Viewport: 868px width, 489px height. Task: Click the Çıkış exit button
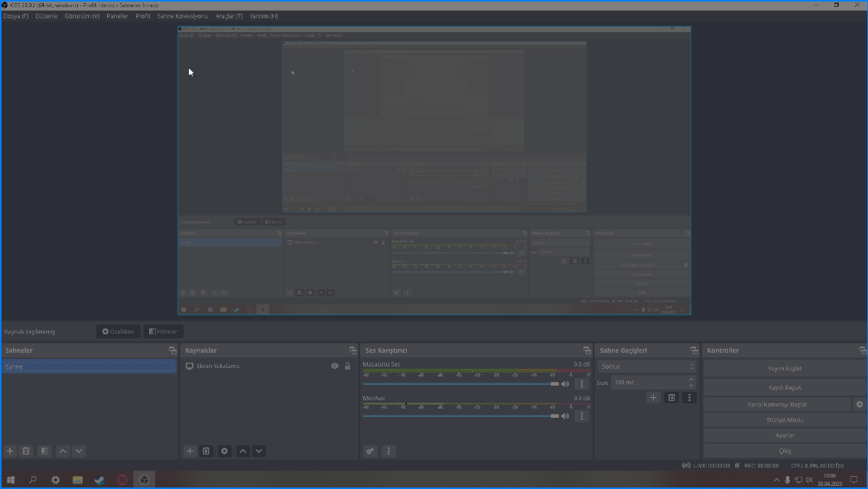pyautogui.click(x=785, y=451)
